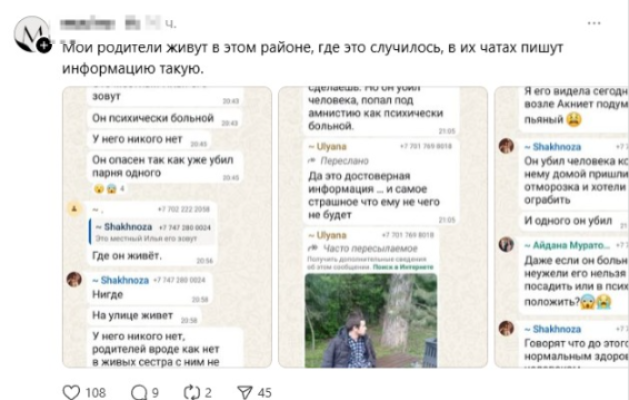Open third chat screenshot on right
629x400 pixels.
tap(562, 227)
